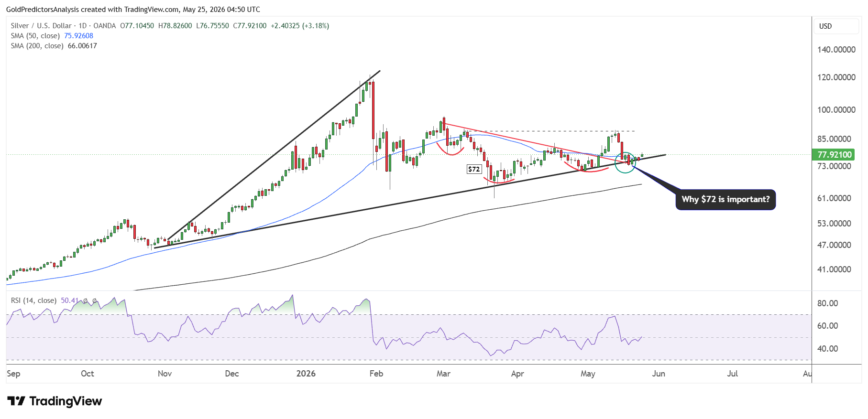Screen dimensions: 868x419
Task: Click the 140.00000 price axis label
Action: tap(836, 50)
